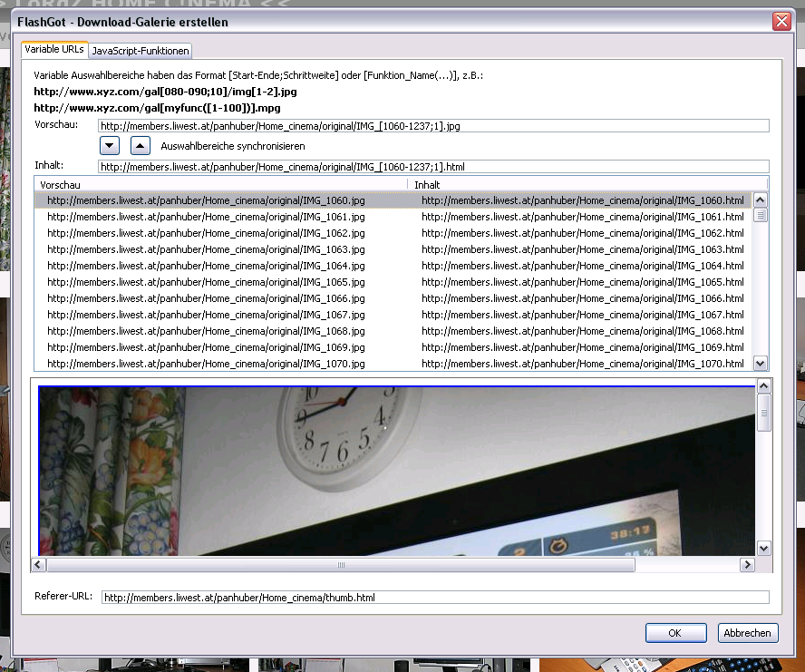This screenshot has width=805, height=672.
Task: Switch to the Variable URLs tab
Action: 54,49
